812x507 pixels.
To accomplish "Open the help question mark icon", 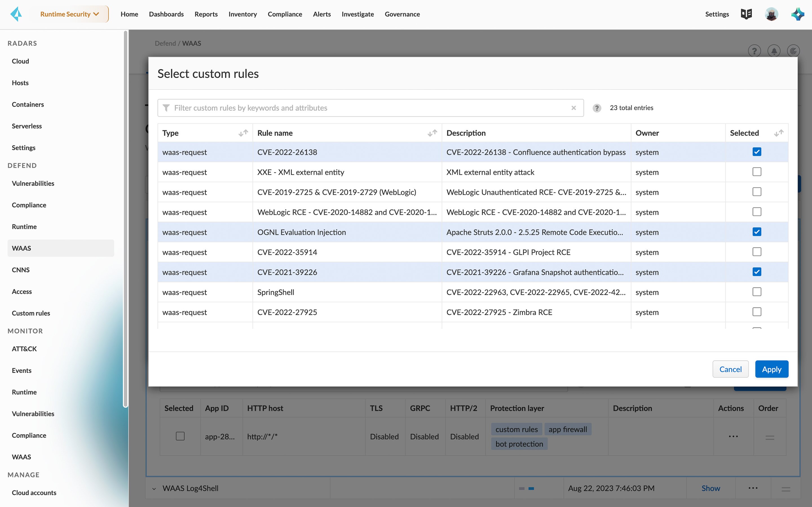I will (x=754, y=51).
